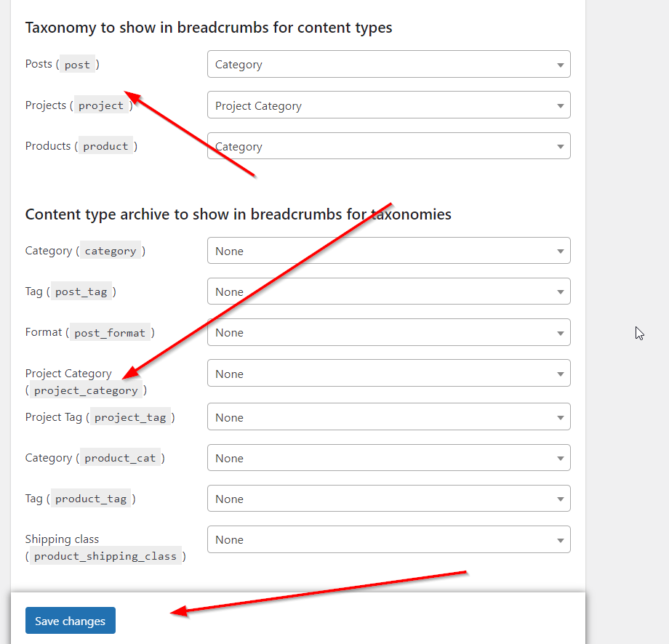Expand the product_cat archive dropdown

tap(388, 458)
